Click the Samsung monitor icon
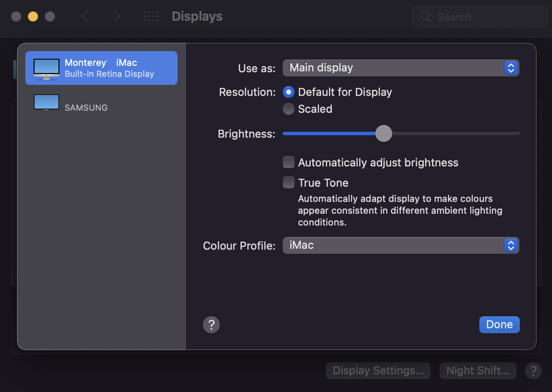Screen dimensions: 552x392 pos(46,102)
